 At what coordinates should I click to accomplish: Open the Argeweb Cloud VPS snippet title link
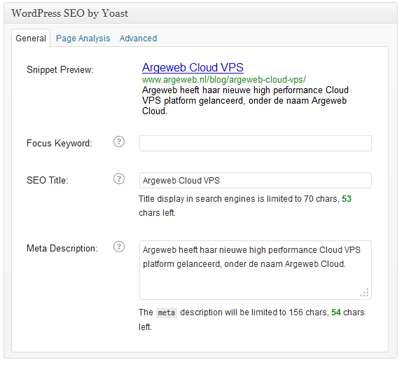[193, 68]
